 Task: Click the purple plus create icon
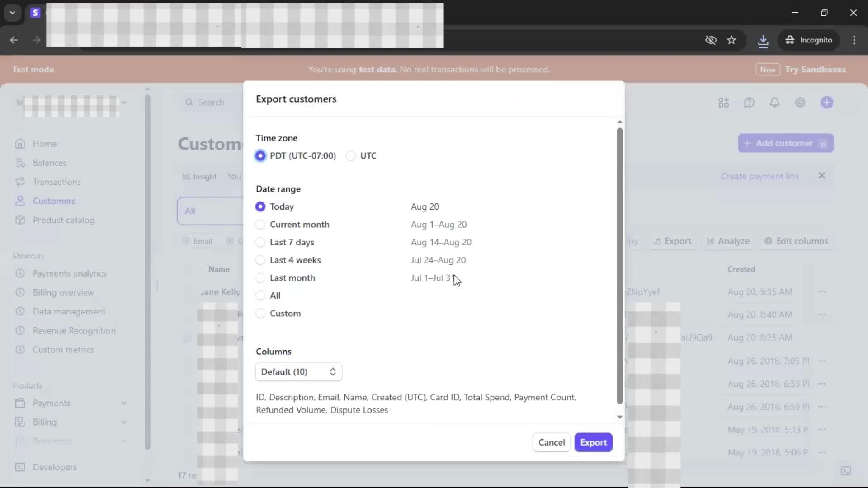click(826, 103)
